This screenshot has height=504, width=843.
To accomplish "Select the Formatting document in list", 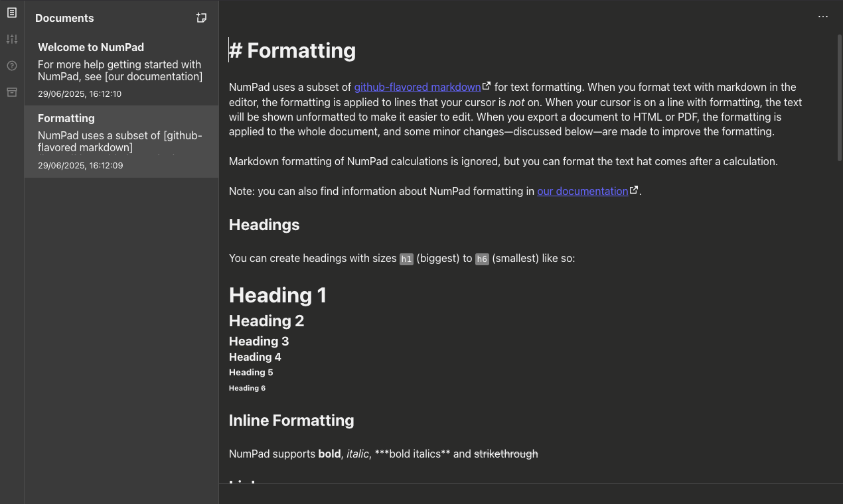I will pyautogui.click(x=121, y=141).
